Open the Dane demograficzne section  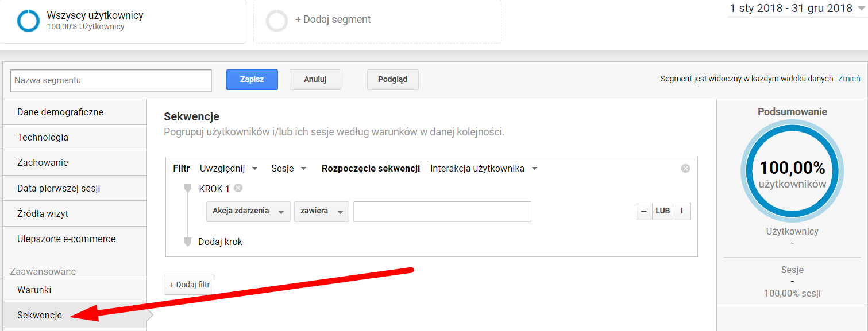[60, 112]
